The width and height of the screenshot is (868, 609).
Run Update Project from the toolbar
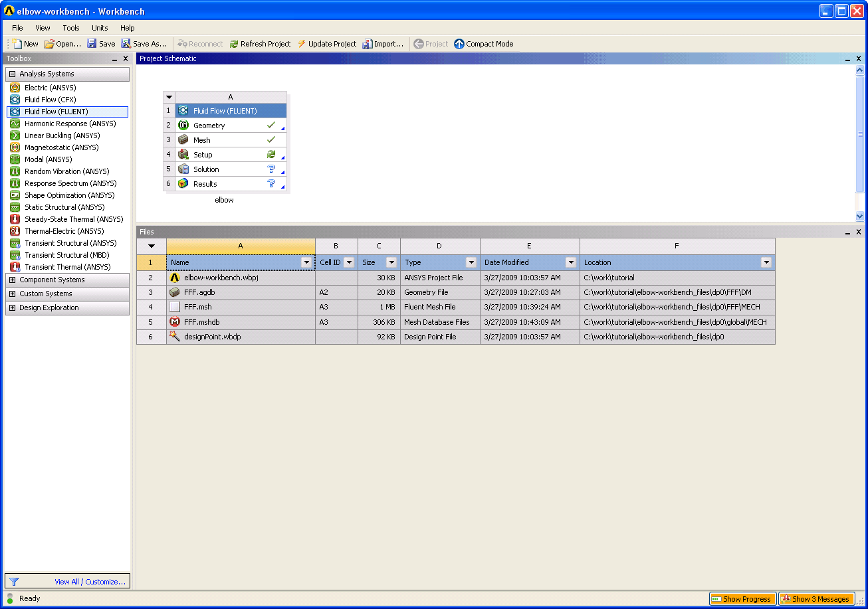coord(327,44)
